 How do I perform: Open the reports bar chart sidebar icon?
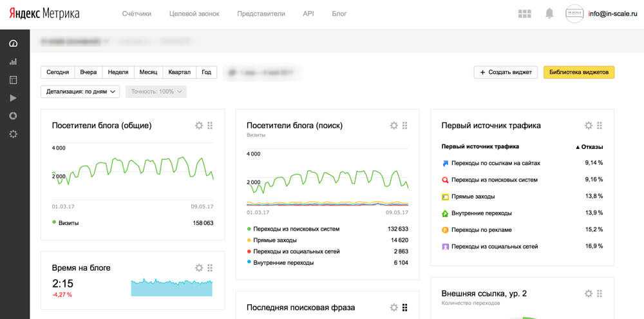tap(13, 62)
